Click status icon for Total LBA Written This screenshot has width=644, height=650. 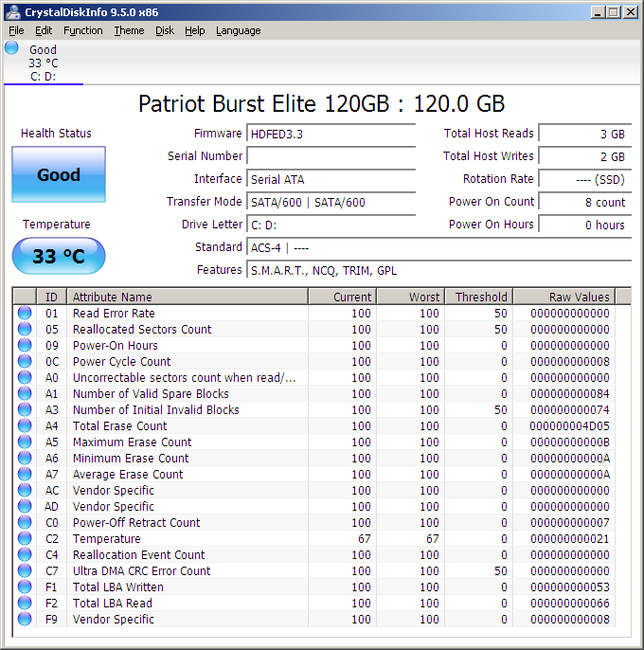pyautogui.click(x=25, y=587)
